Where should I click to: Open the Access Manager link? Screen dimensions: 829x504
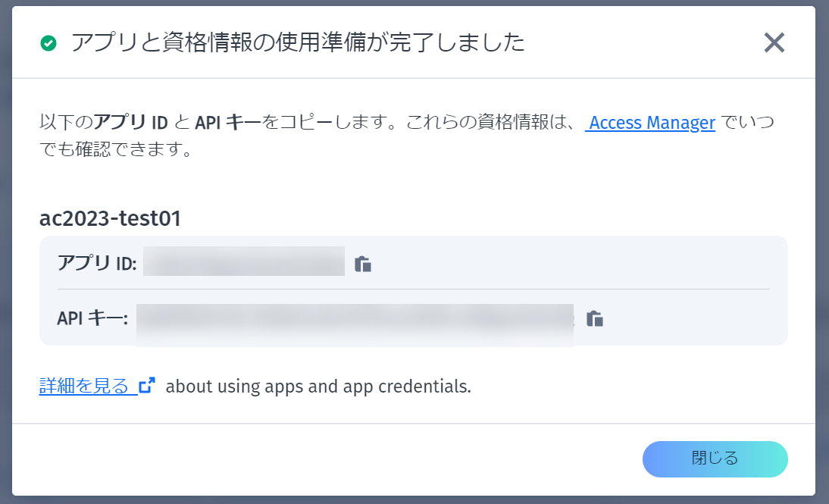click(x=652, y=123)
